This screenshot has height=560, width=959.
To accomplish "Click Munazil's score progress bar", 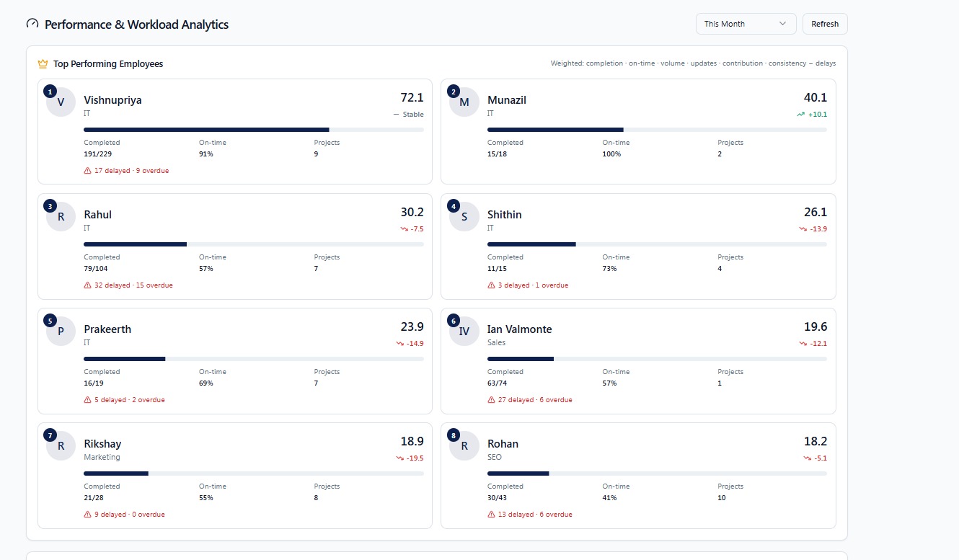I will 657,130.
